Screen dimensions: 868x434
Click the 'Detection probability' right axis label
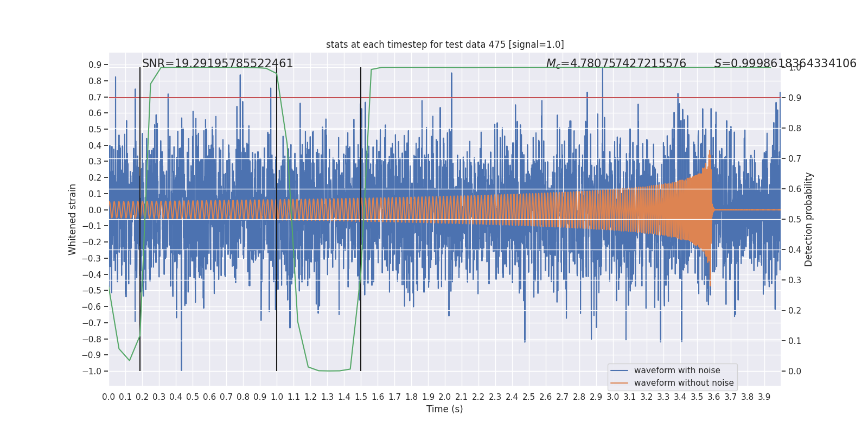809,219
